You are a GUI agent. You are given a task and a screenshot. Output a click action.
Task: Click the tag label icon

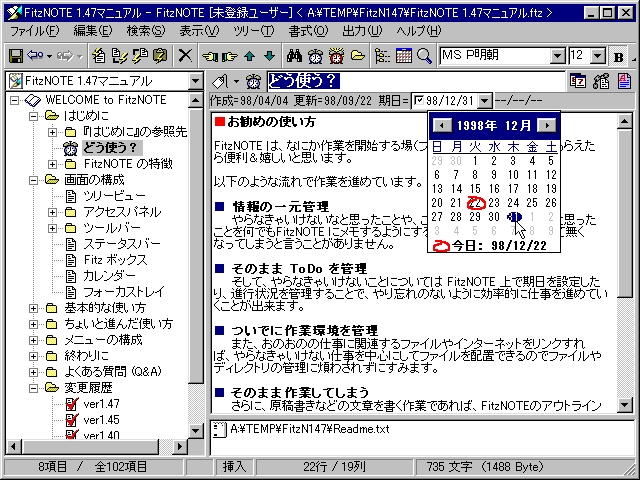click(220, 82)
